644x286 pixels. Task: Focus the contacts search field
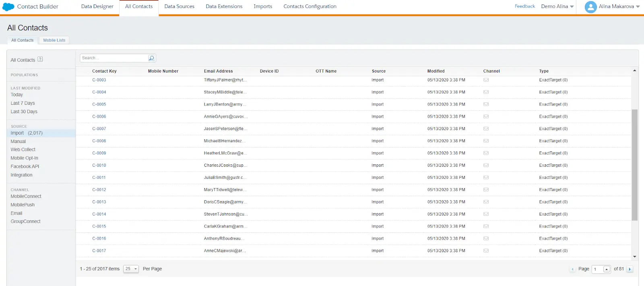click(114, 58)
